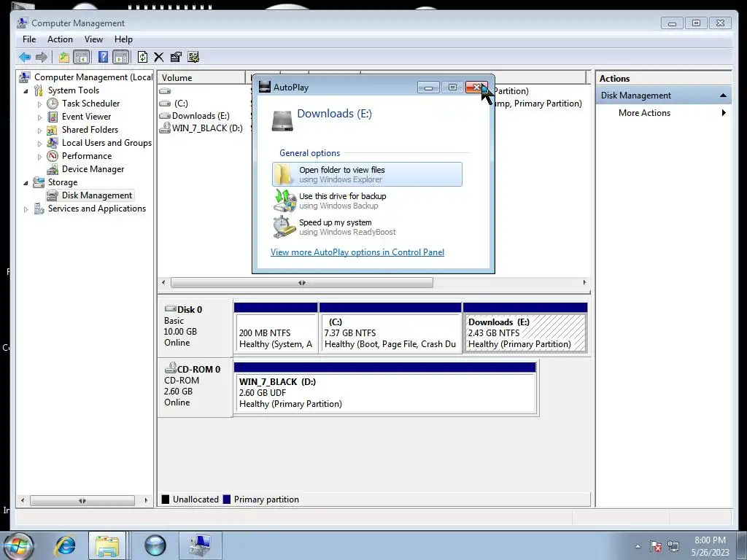Select Local Users and Groups
The width and height of the screenshot is (747, 560).
tap(107, 142)
